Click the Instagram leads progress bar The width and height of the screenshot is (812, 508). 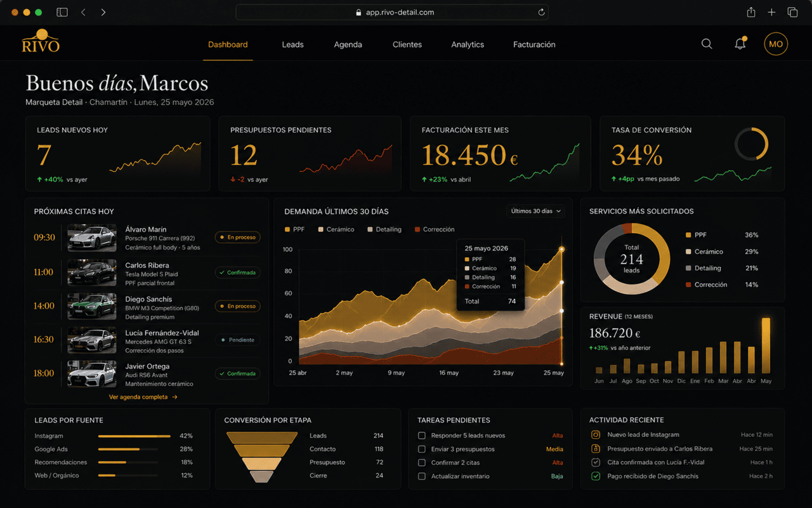(134, 436)
